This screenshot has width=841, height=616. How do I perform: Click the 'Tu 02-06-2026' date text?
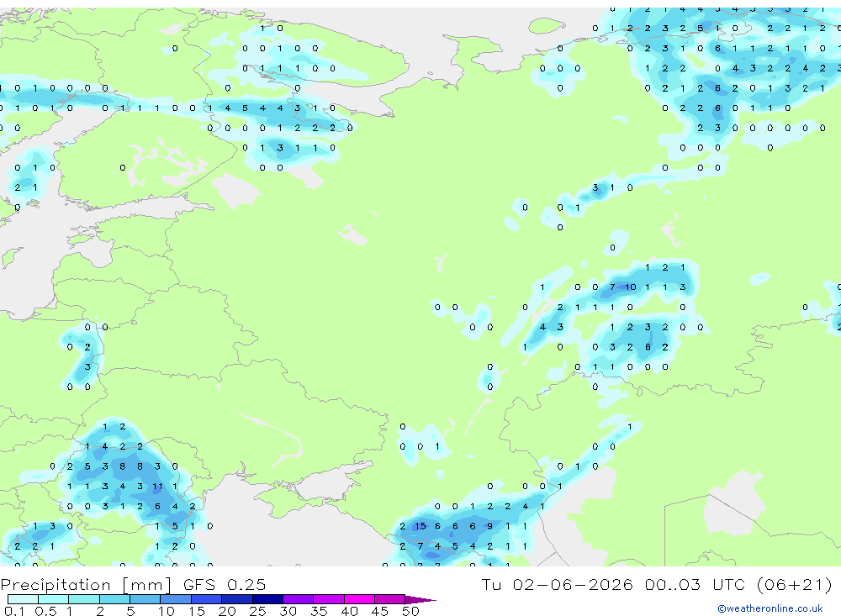[557, 584]
